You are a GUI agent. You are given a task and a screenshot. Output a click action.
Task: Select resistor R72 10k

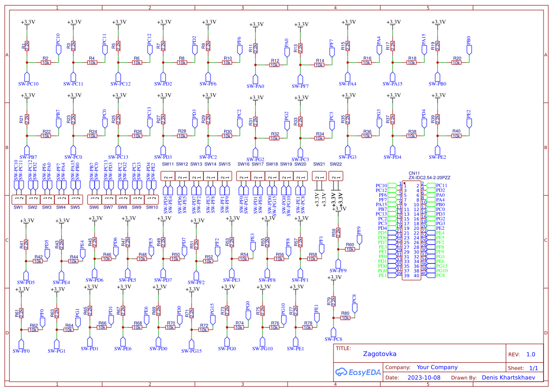[203, 330]
